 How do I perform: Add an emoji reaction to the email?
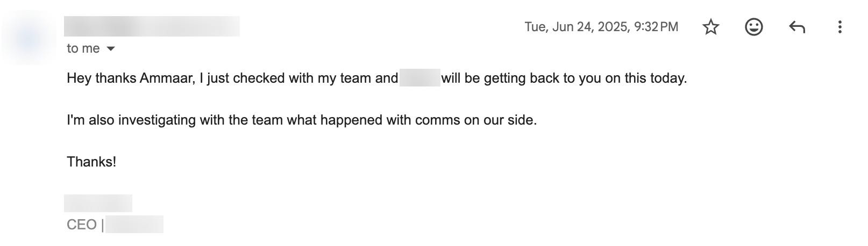754,27
